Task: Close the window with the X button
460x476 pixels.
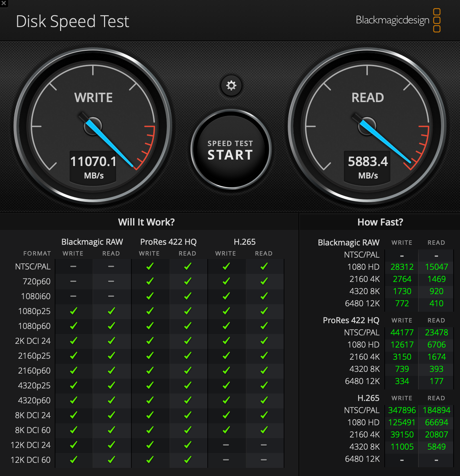Action: (x=4, y=3)
